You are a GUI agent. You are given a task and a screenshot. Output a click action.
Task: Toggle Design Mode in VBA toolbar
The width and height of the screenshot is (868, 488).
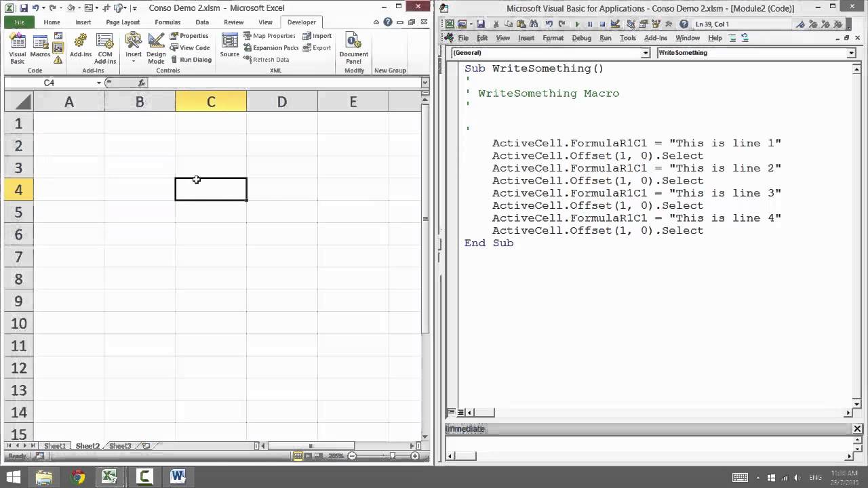pyautogui.click(x=614, y=24)
